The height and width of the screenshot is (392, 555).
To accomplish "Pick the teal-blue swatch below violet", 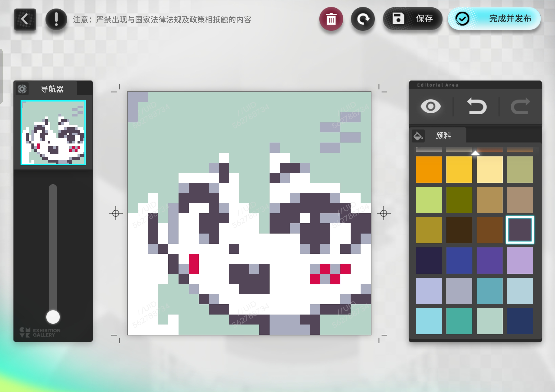I will coord(490,290).
